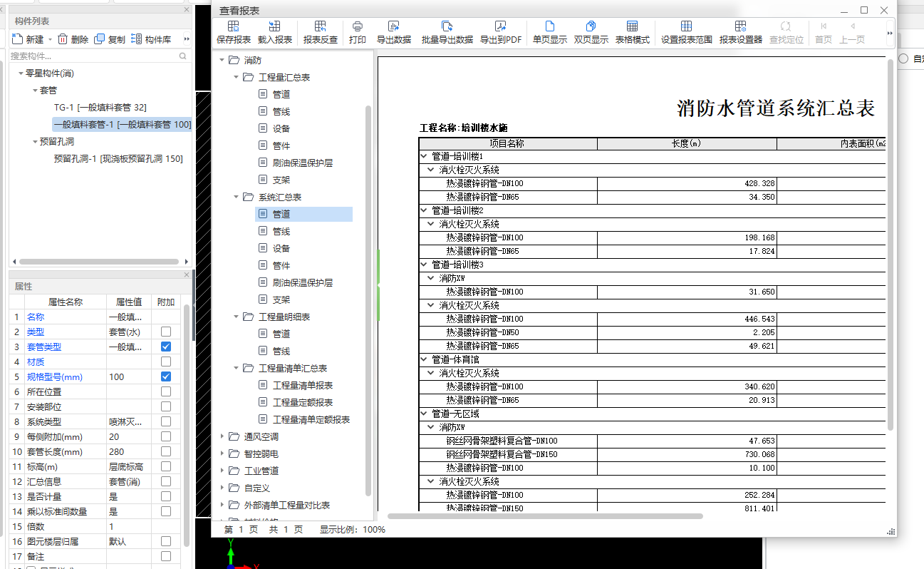
Task: Open 报表反查 from the toolbar
Action: pos(321,33)
